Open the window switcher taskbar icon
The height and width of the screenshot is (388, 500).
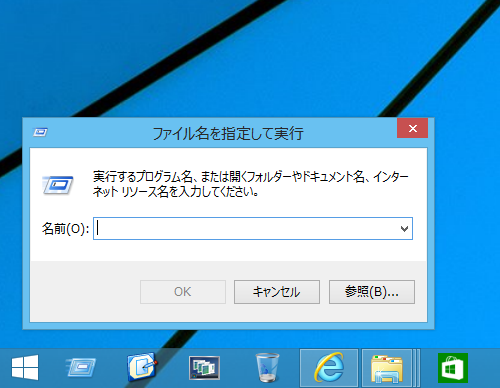click(204, 368)
